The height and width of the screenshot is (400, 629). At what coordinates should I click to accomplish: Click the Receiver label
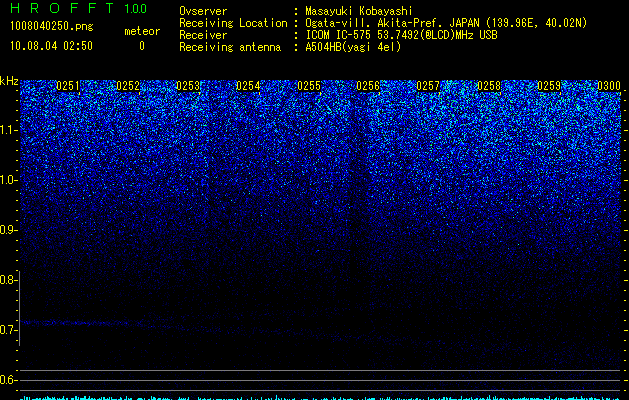pos(203,35)
